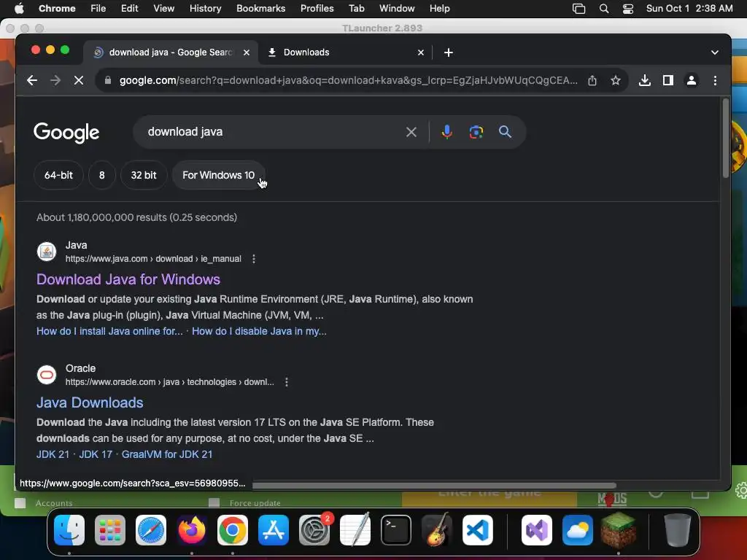Clear the search box with X
The height and width of the screenshot is (560, 747).
[411, 132]
